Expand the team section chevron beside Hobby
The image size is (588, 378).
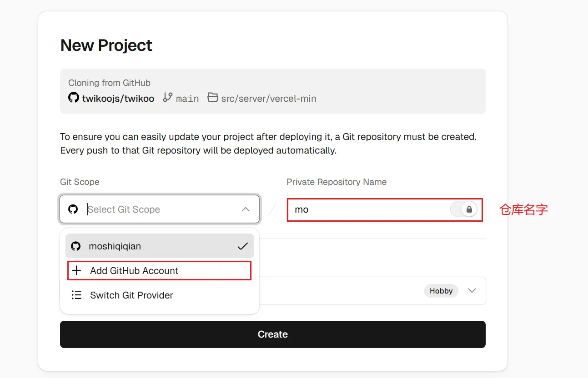click(472, 291)
